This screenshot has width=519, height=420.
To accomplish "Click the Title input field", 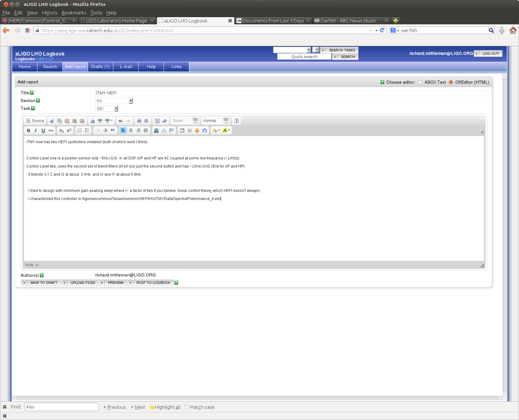I will pos(291,93).
